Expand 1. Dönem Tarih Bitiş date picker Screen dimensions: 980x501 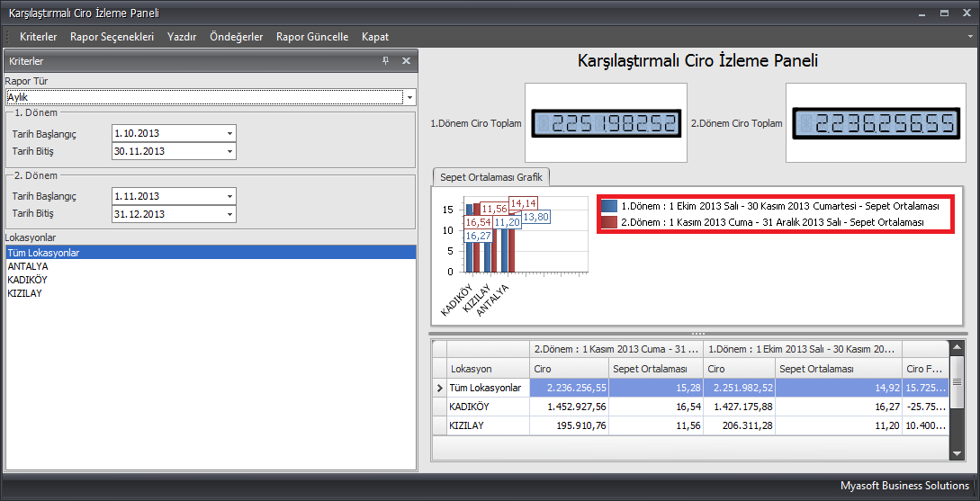(x=229, y=151)
